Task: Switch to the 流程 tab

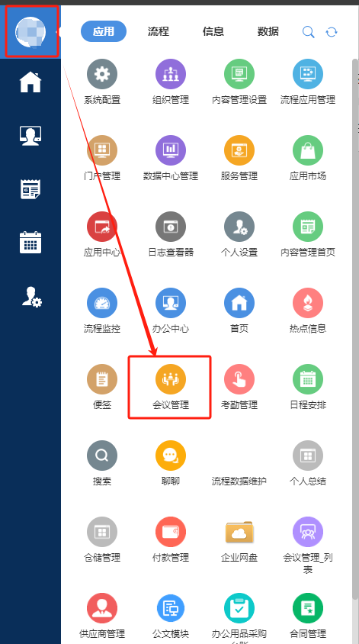Action: click(159, 31)
